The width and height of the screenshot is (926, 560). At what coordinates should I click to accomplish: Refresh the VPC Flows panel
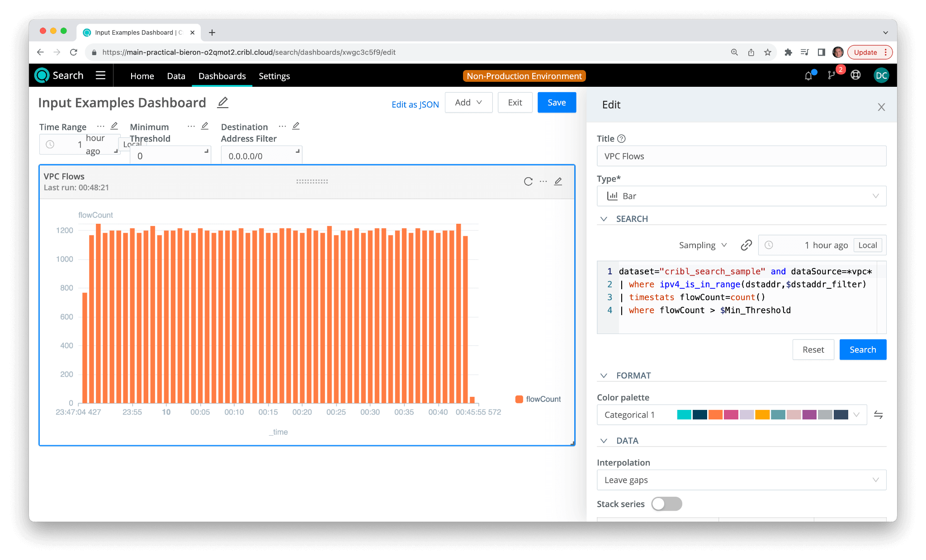(x=528, y=181)
